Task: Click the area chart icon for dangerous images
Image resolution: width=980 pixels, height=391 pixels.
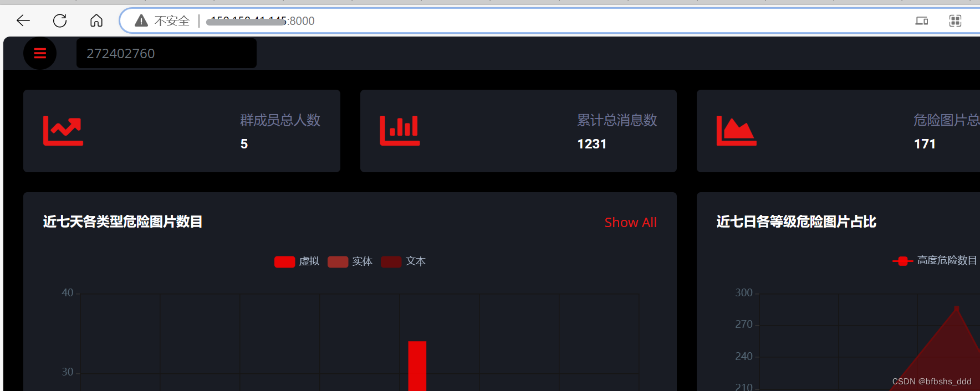Action: click(x=736, y=131)
